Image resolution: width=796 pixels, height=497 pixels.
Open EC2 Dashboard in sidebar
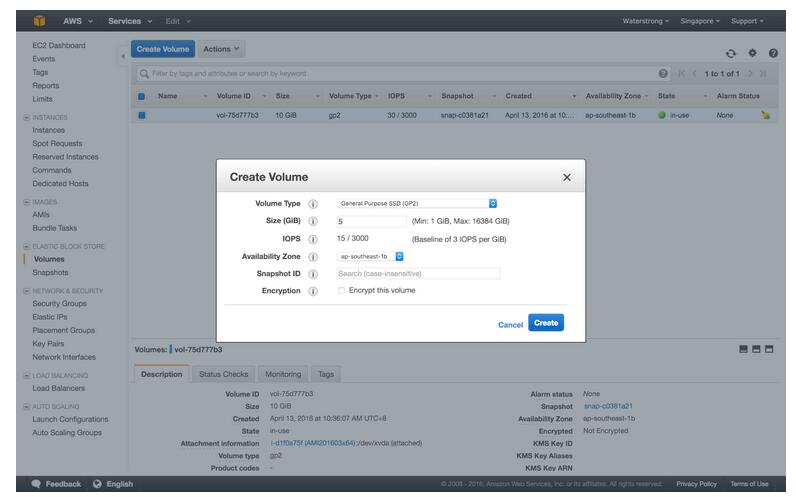[59, 45]
